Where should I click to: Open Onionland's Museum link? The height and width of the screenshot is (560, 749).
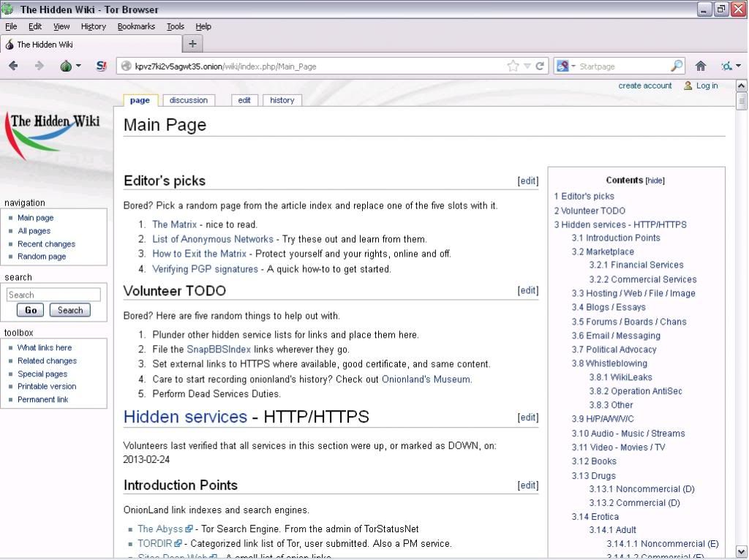pos(426,379)
